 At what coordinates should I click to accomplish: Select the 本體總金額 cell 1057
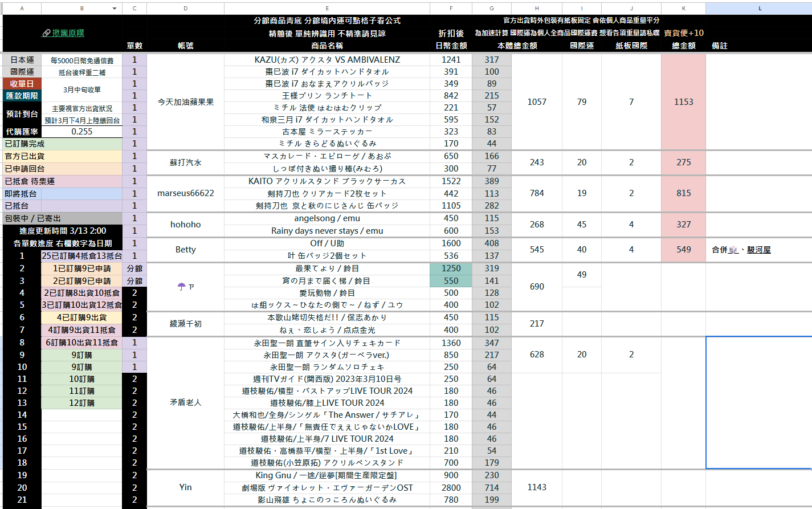tap(537, 101)
